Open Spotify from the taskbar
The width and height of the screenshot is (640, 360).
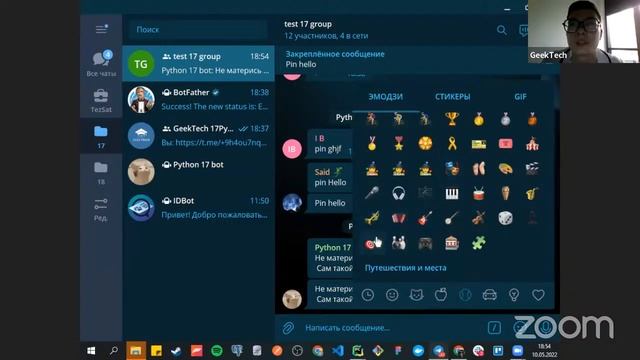click(217, 351)
